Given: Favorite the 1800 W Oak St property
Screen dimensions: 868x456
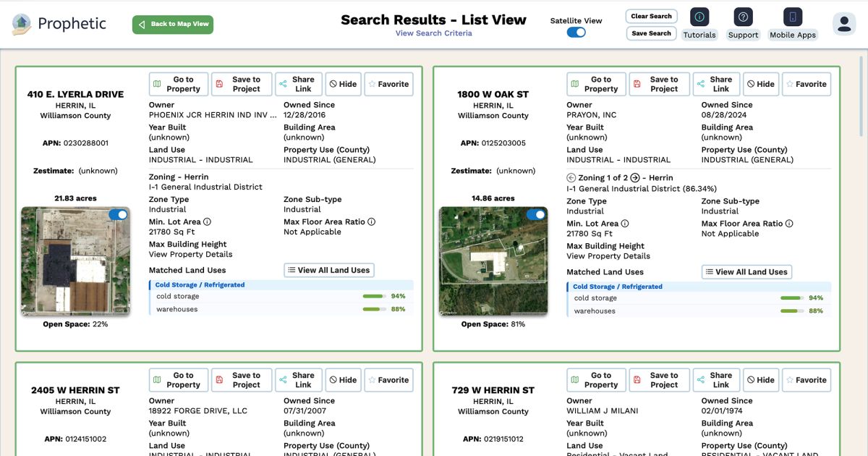Looking at the screenshot, I should click(807, 84).
